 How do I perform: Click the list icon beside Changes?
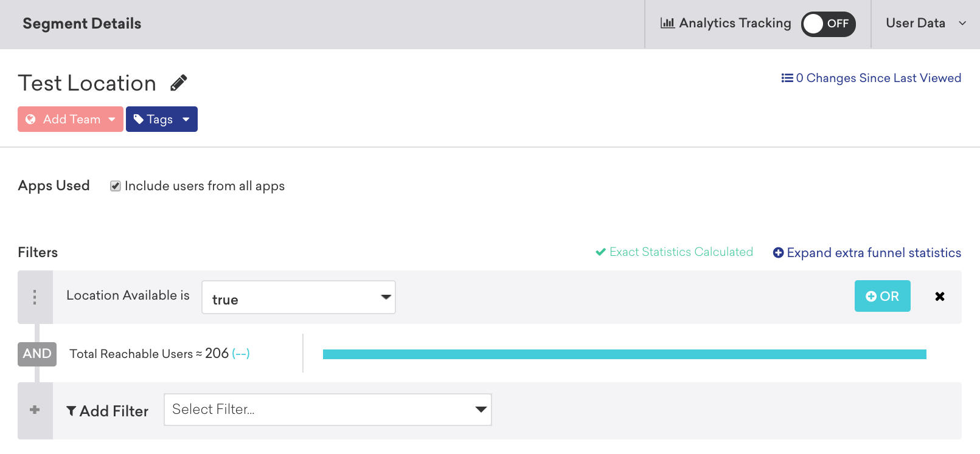[787, 78]
